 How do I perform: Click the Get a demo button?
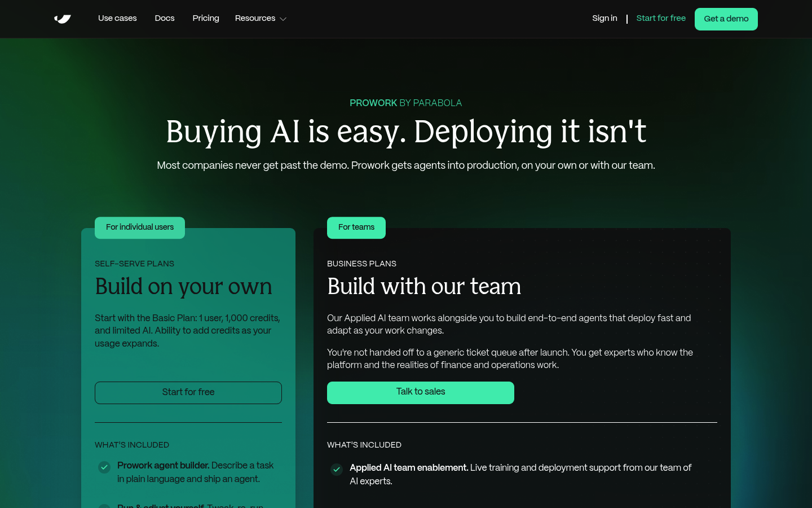pyautogui.click(x=726, y=19)
